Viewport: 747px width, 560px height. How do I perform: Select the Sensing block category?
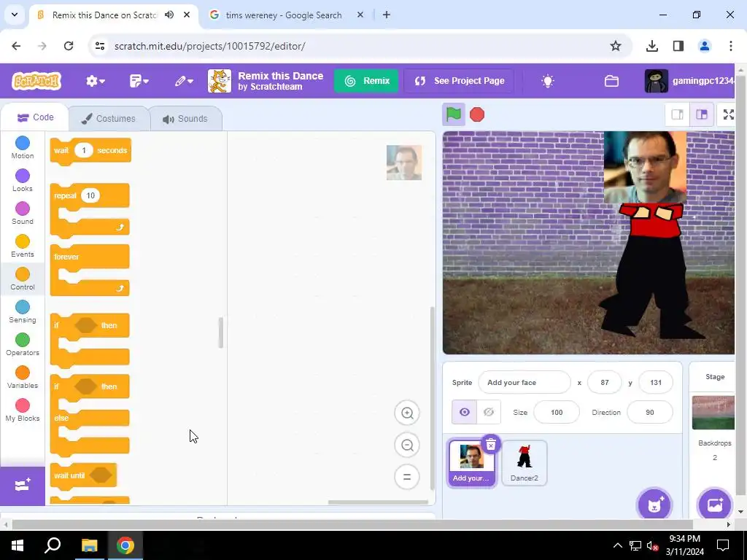(x=23, y=312)
